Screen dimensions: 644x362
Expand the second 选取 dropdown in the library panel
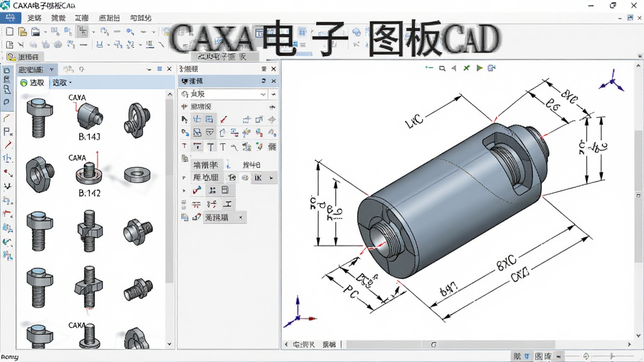click(62, 82)
